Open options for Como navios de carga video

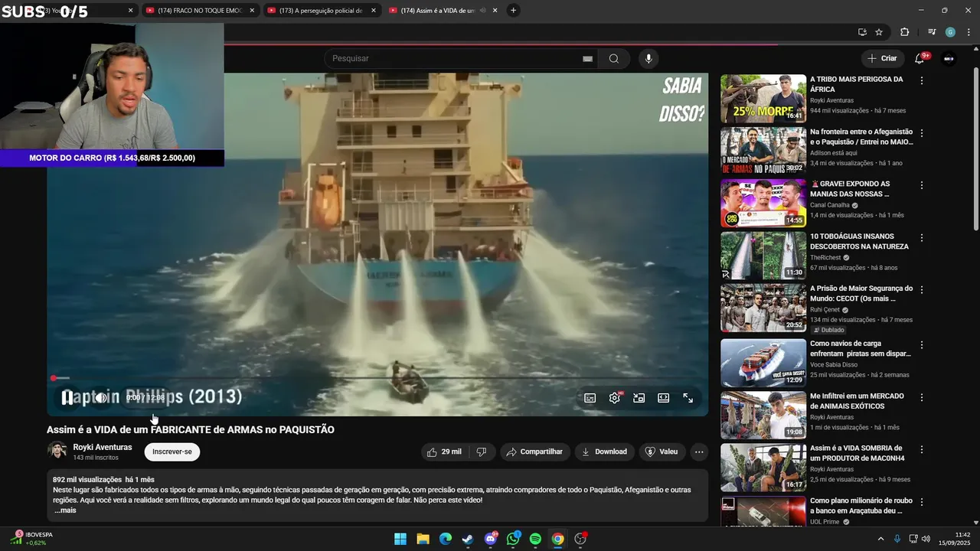(922, 345)
